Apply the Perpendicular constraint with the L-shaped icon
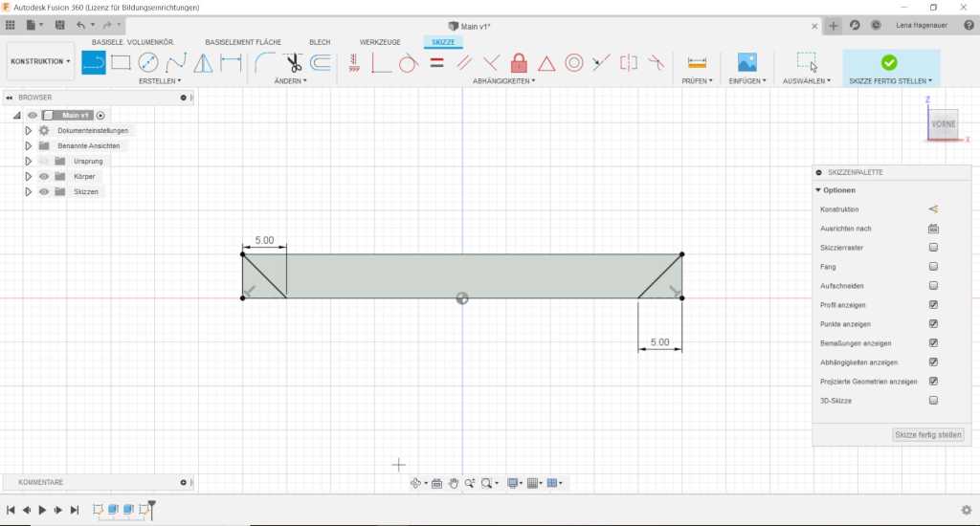Image resolution: width=980 pixels, height=526 pixels. pos(381,62)
